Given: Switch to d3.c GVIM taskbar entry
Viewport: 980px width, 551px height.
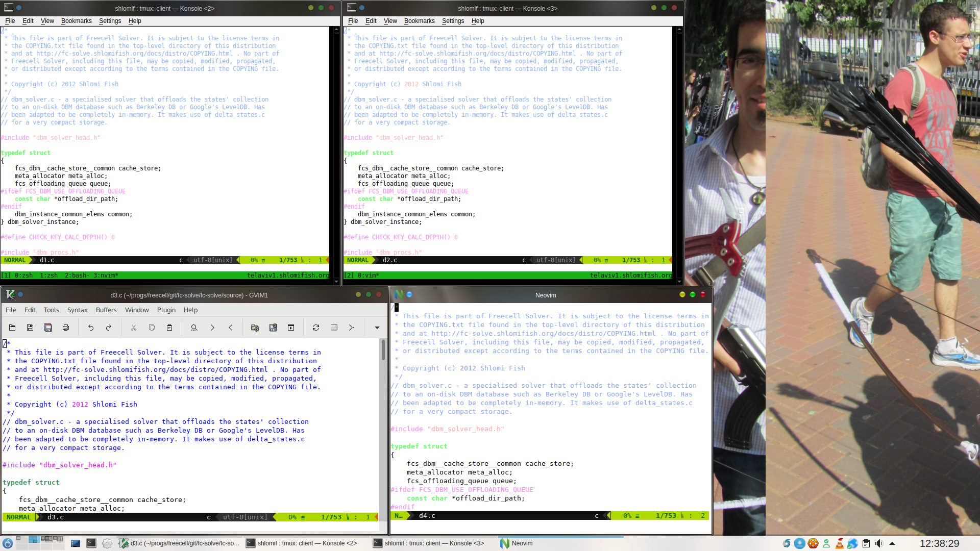Looking at the screenshot, I should 179,543.
